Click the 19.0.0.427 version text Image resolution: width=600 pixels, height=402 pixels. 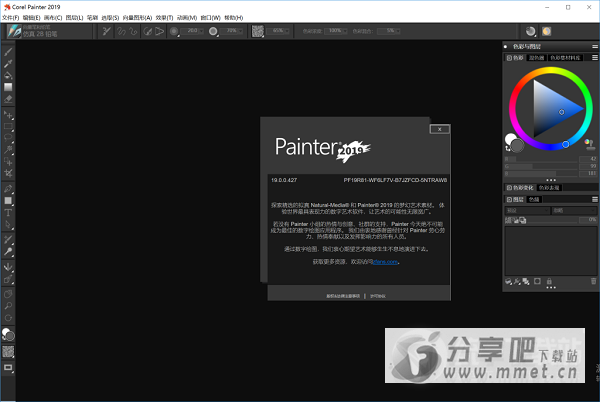pos(284,180)
